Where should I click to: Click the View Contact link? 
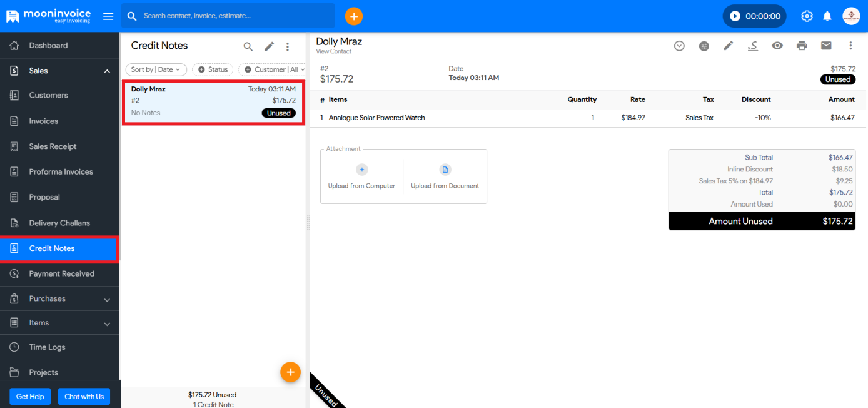pos(333,51)
